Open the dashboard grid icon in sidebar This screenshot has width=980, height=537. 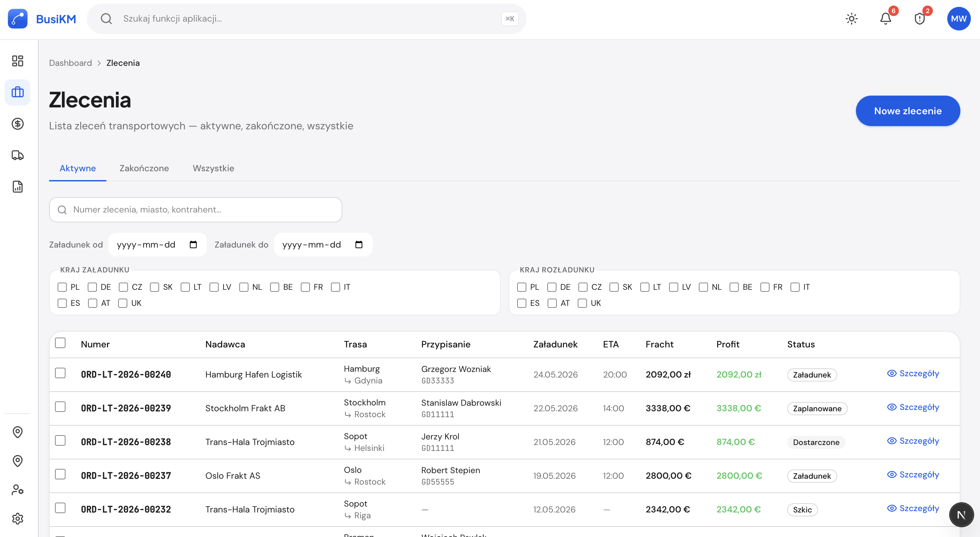[17, 61]
